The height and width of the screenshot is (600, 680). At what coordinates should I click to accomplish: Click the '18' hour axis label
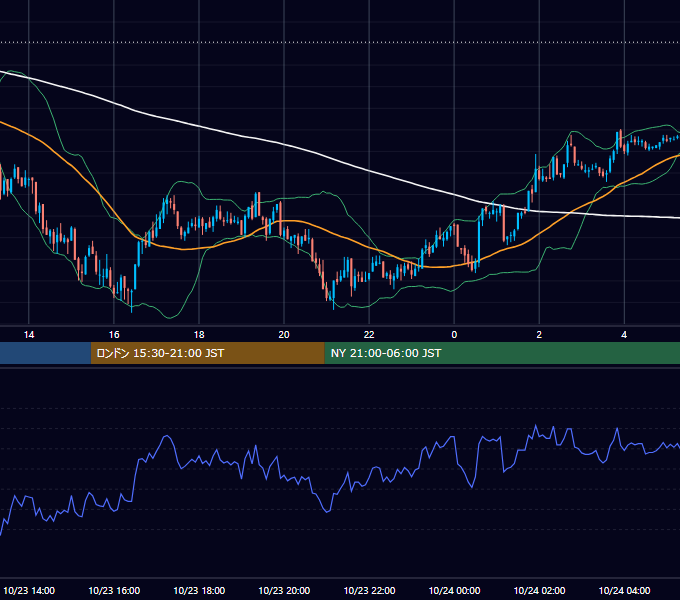pos(199,335)
